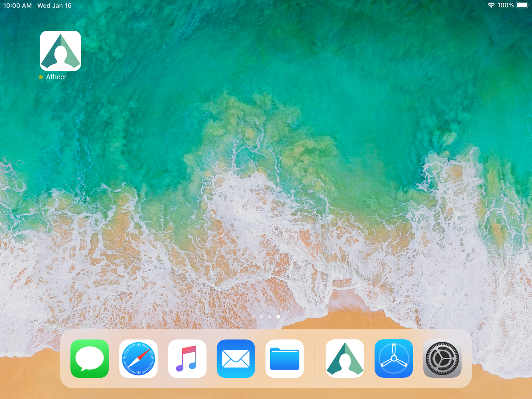Launch Atheer from dock recent apps
The width and height of the screenshot is (532, 399).
(345, 359)
